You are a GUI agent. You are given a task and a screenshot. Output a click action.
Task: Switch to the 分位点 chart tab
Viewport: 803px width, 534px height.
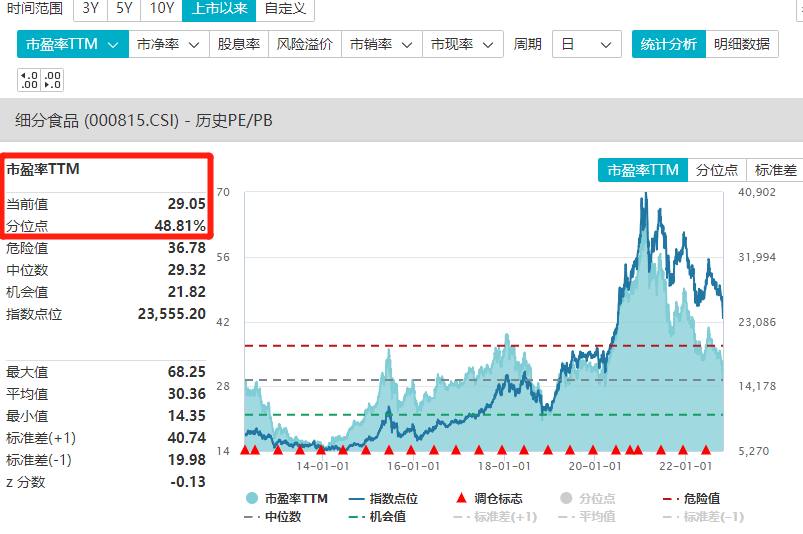pyautogui.click(x=717, y=170)
